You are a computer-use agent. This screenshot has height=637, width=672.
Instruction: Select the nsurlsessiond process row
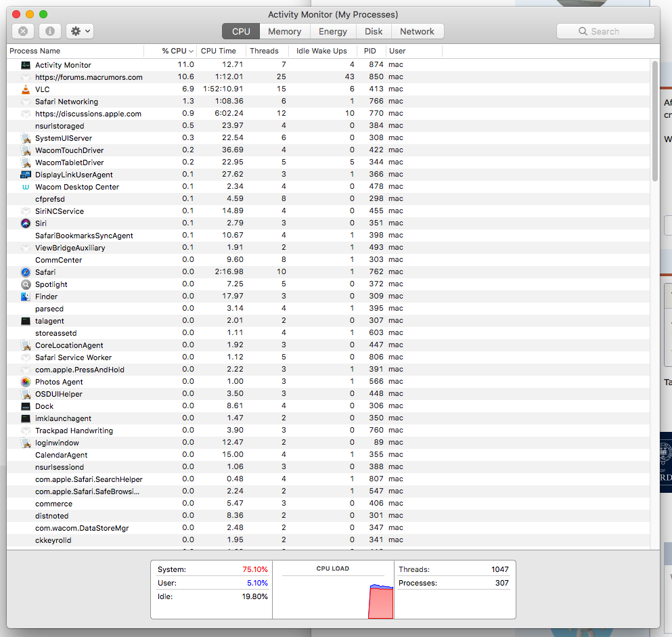click(x=328, y=467)
